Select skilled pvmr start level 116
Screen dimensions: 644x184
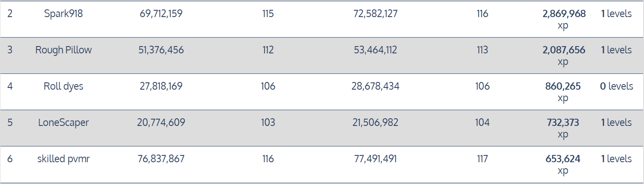(x=268, y=159)
